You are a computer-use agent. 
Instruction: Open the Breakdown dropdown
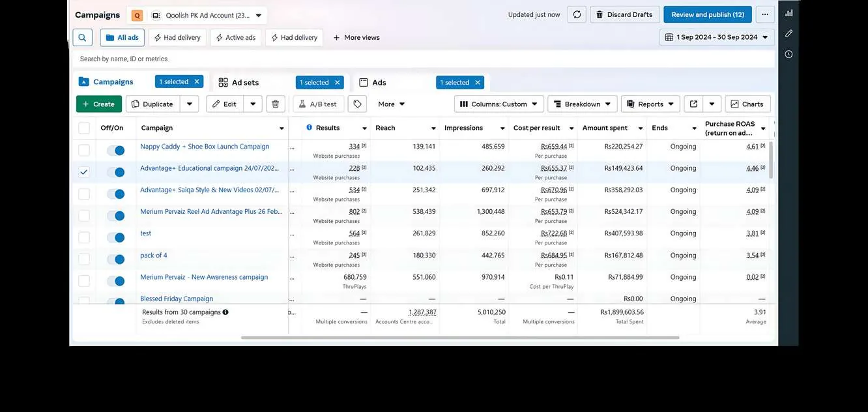point(583,104)
